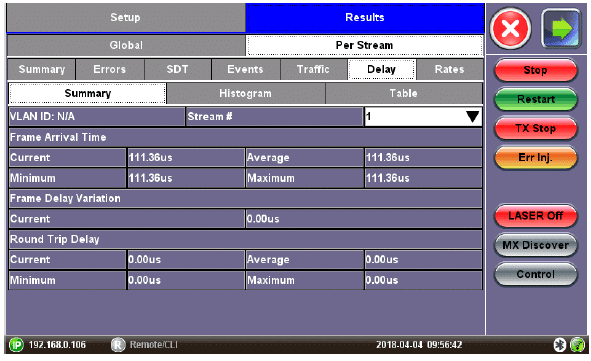
Task: Click the Bluetooth icon in status bar
Action: pos(560,344)
